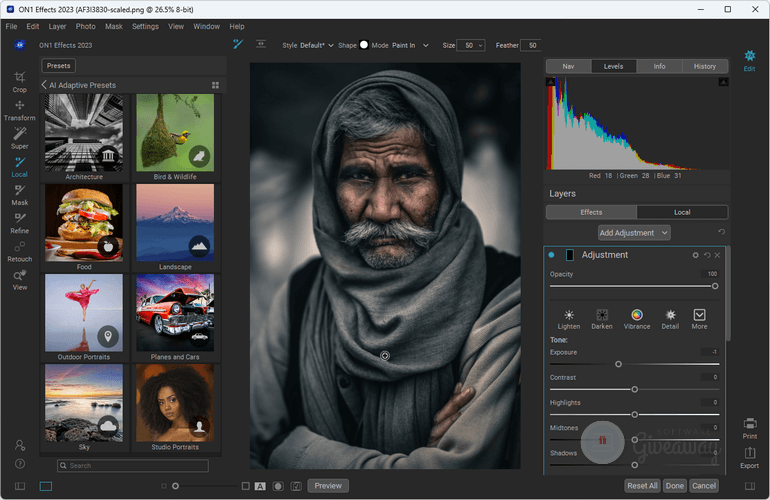Click the Reset All button
The height and width of the screenshot is (500, 770).
(x=642, y=486)
